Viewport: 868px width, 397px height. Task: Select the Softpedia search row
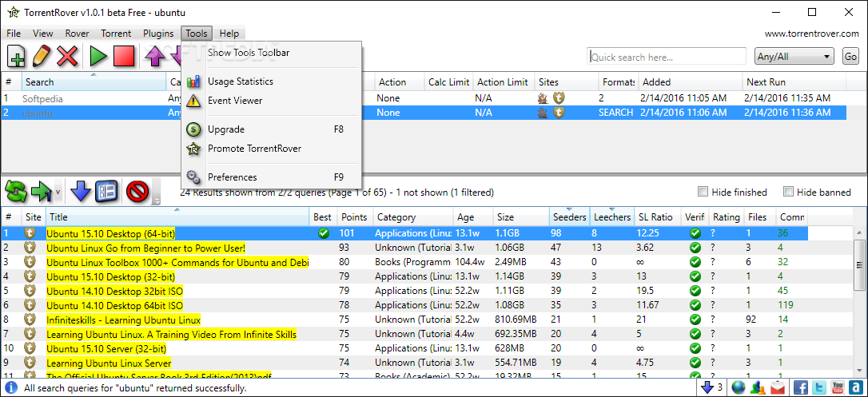(424, 98)
